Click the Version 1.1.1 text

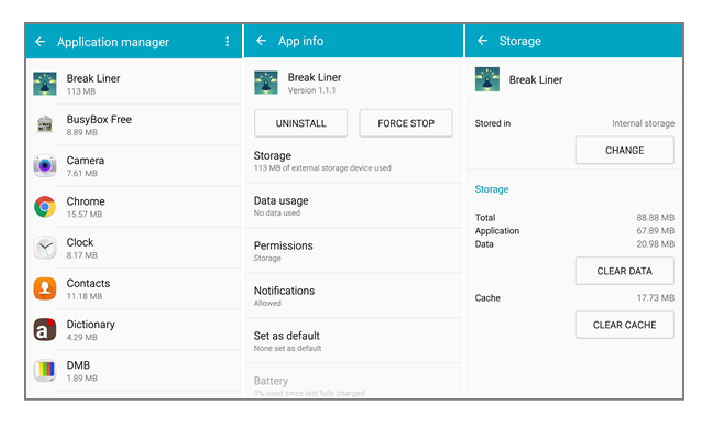(x=312, y=91)
